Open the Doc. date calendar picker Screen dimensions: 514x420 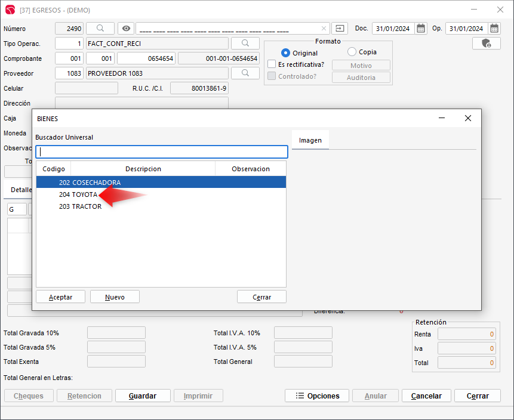(421, 28)
